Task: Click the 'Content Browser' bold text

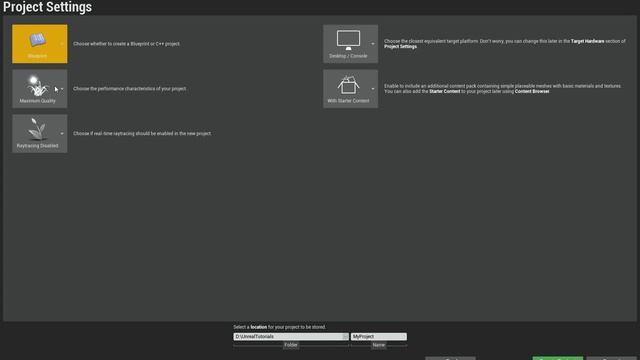Action: coord(532,91)
